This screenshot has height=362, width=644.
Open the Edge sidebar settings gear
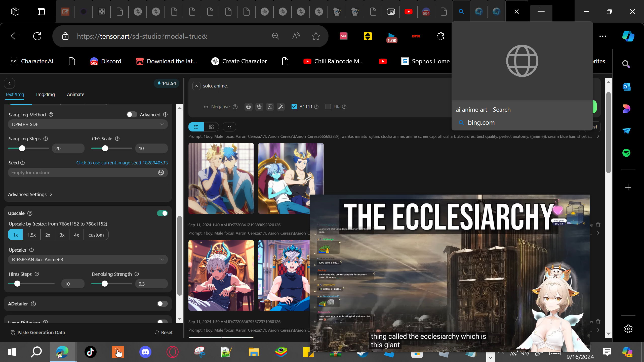tap(628, 329)
